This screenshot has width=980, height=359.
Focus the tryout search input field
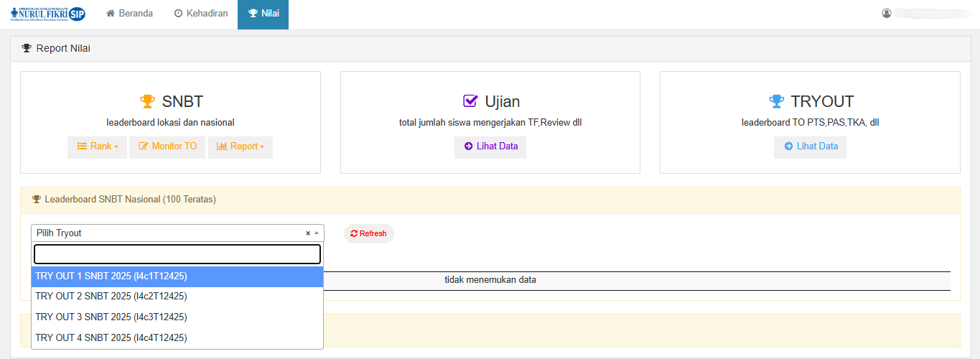[177, 254]
